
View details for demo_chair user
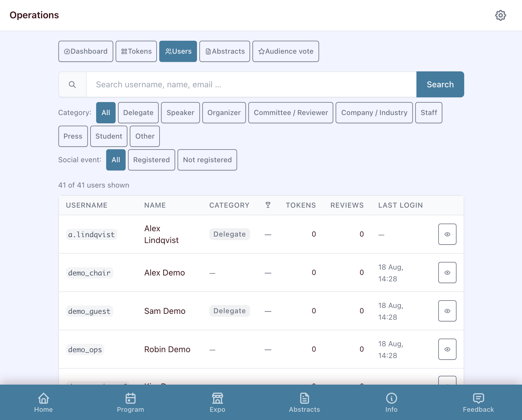click(447, 273)
